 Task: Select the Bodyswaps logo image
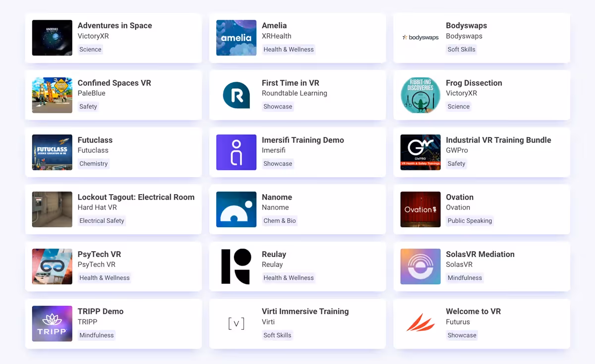coord(420,38)
